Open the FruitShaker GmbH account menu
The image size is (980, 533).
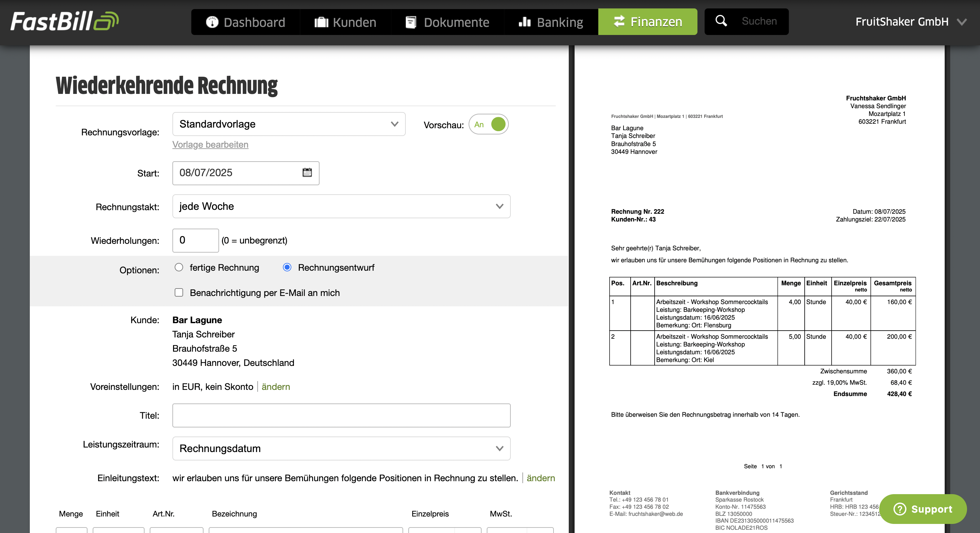click(x=911, y=22)
